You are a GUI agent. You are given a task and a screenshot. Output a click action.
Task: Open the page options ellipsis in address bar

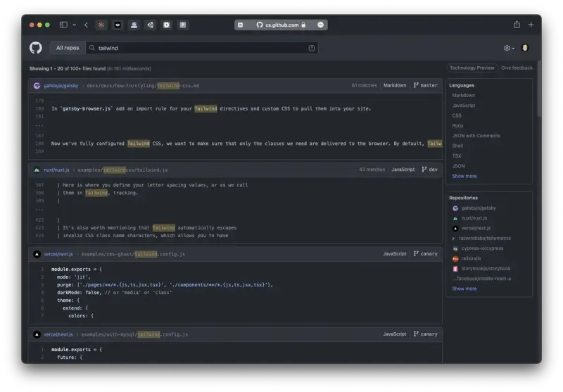click(321, 25)
